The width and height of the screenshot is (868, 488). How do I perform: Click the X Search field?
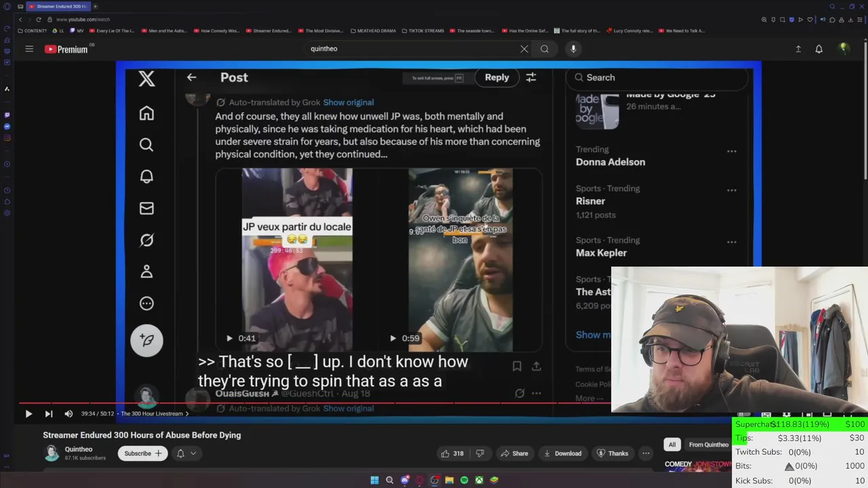click(x=658, y=77)
